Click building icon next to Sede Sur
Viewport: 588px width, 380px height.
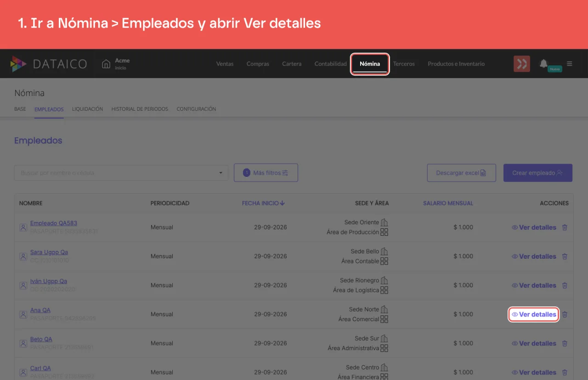(x=384, y=338)
